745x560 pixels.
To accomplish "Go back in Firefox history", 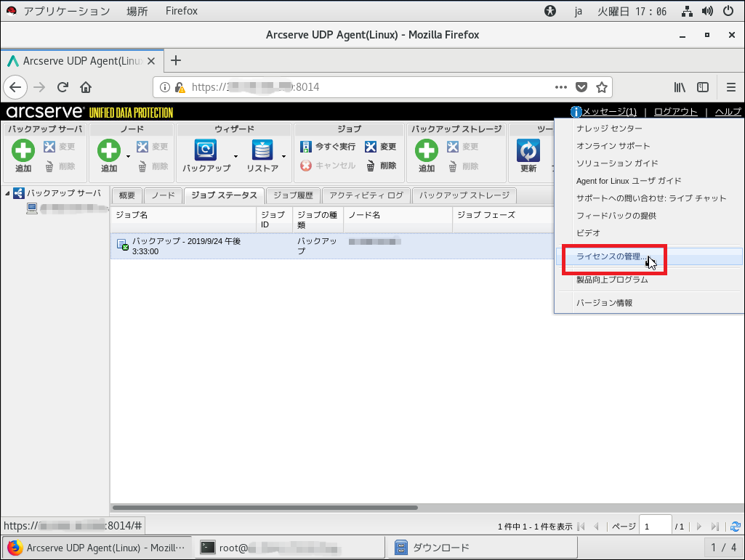I will point(15,87).
